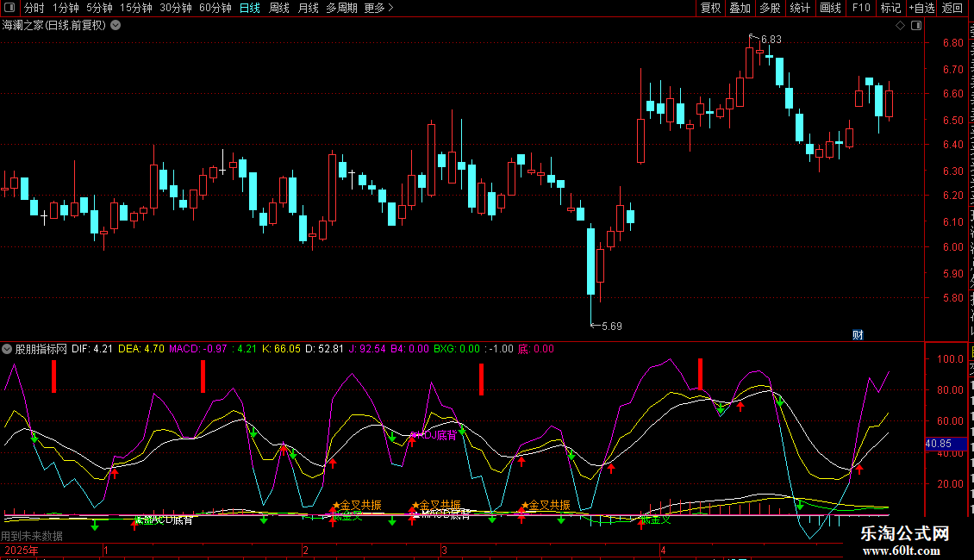Click the BXG: 0.00 value

point(457,349)
